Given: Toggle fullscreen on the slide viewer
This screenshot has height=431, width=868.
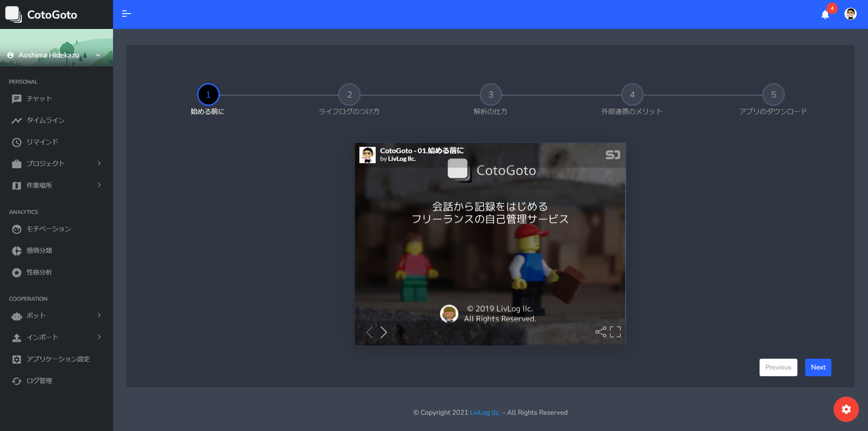Looking at the screenshot, I should tap(615, 332).
